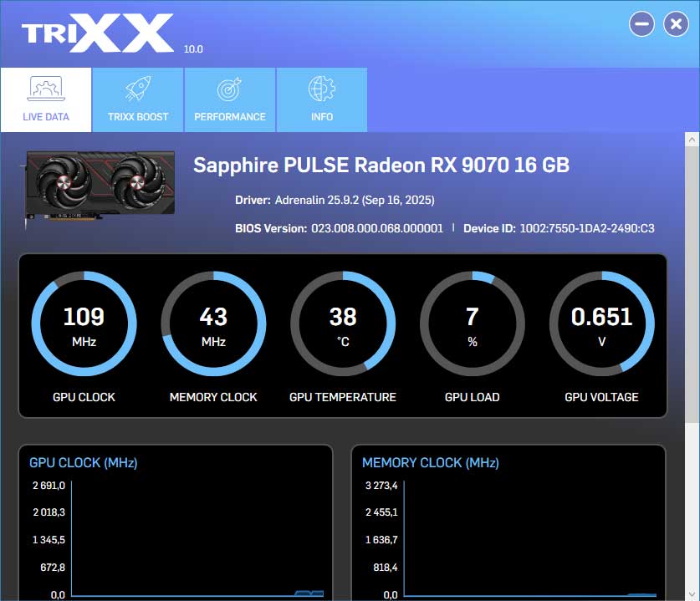
Task: Switch to the TRIXX BOOST tab label
Action: point(138,117)
